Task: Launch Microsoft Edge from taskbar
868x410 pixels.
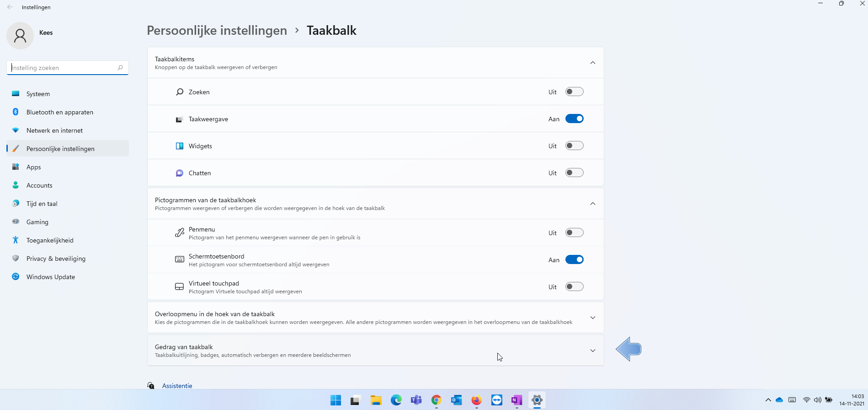Action: [x=396, y=400]
